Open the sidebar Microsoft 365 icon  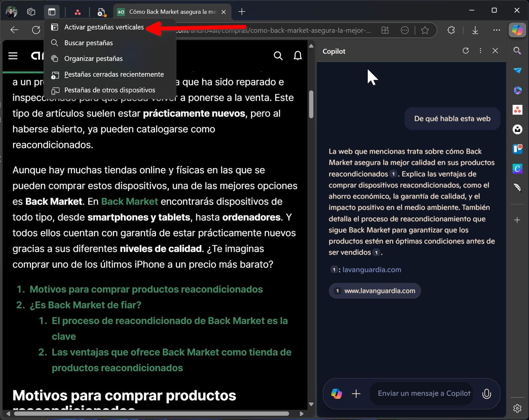517,90
